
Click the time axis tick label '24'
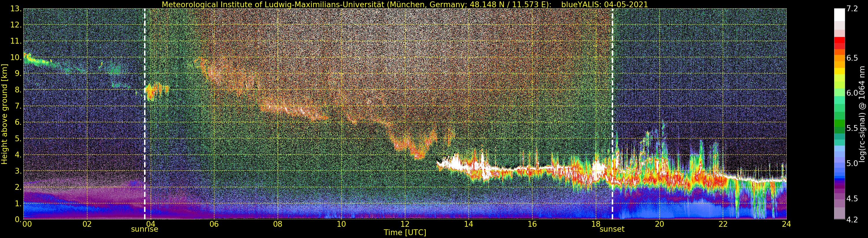pos(786,224)
